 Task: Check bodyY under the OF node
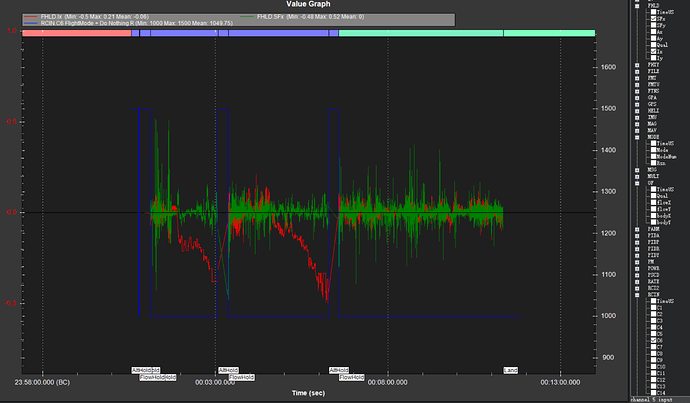(653, 223)
